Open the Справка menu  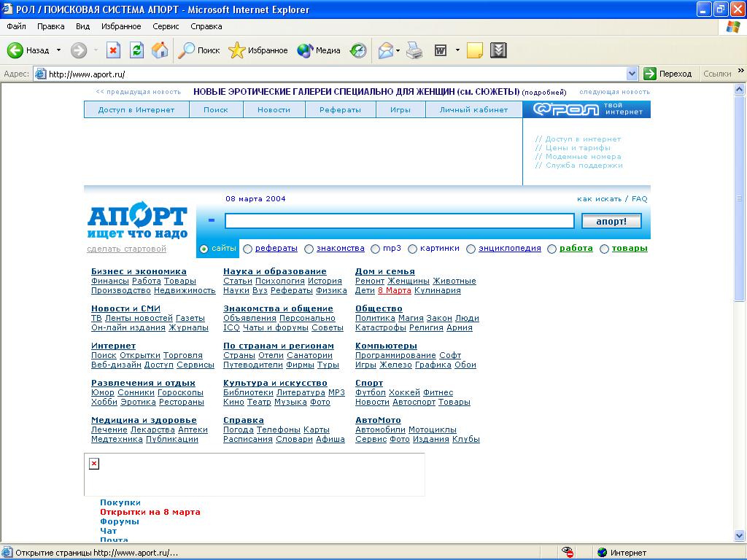pyautogui.click(x=206, y=26)
